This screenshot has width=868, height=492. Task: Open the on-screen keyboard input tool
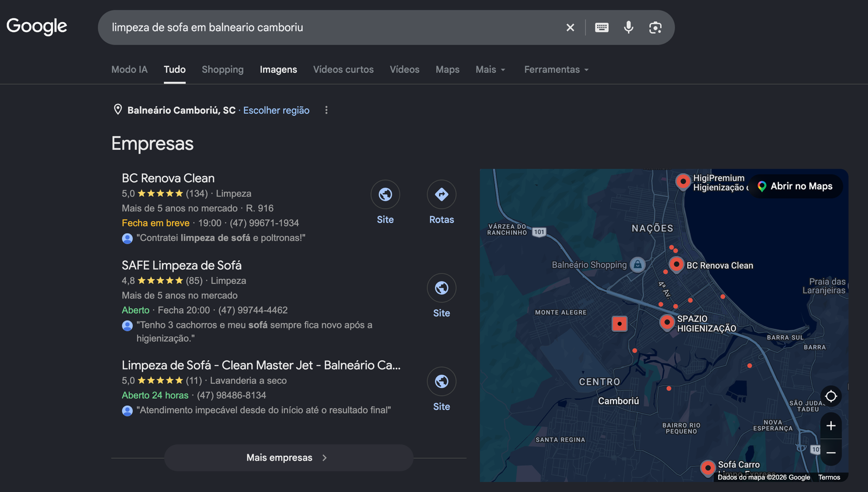[602, 28]
